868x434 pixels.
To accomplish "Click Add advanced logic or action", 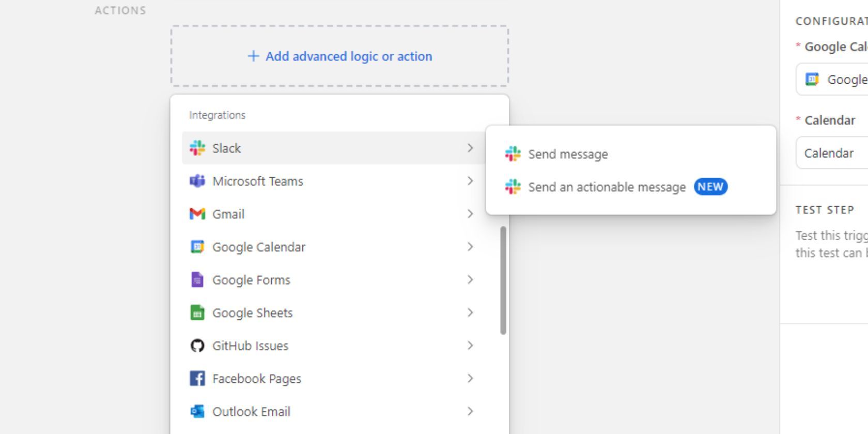I will pyautogui.click(x=340, y=56).
